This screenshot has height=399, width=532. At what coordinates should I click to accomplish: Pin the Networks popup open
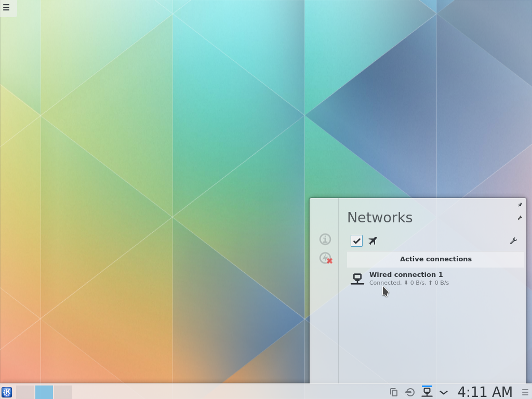520,204
